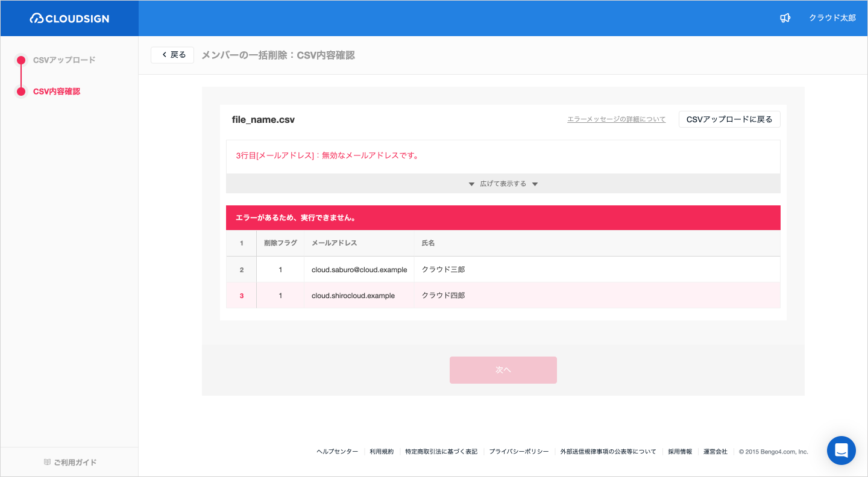The image size is (868, 477).
Task: Open ご利用ガイド in the sidebar
Action: click(70, 463)
